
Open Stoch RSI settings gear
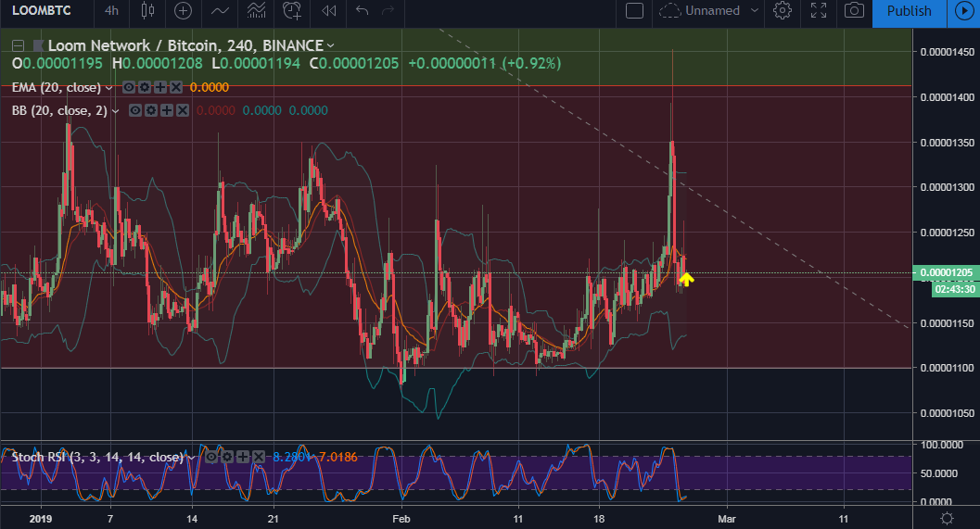pos(227,457)
